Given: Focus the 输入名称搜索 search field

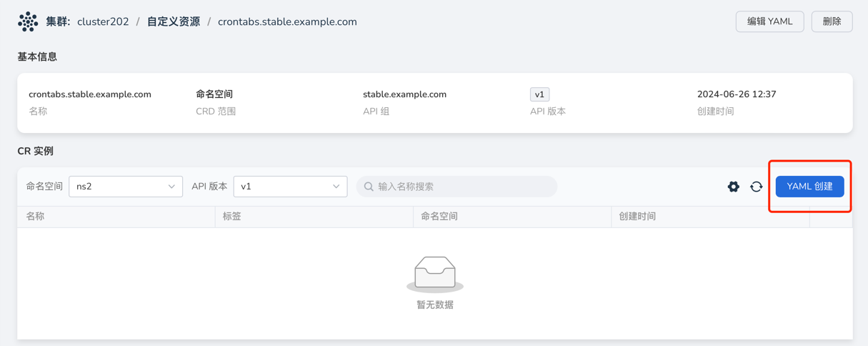Looking at the screenshot, I should tap(464, 187).
